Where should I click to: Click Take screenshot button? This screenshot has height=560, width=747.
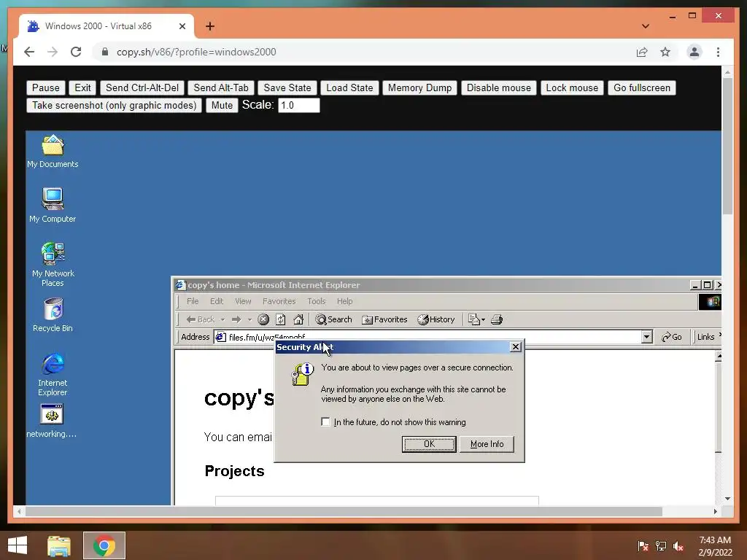pos(115,105)
